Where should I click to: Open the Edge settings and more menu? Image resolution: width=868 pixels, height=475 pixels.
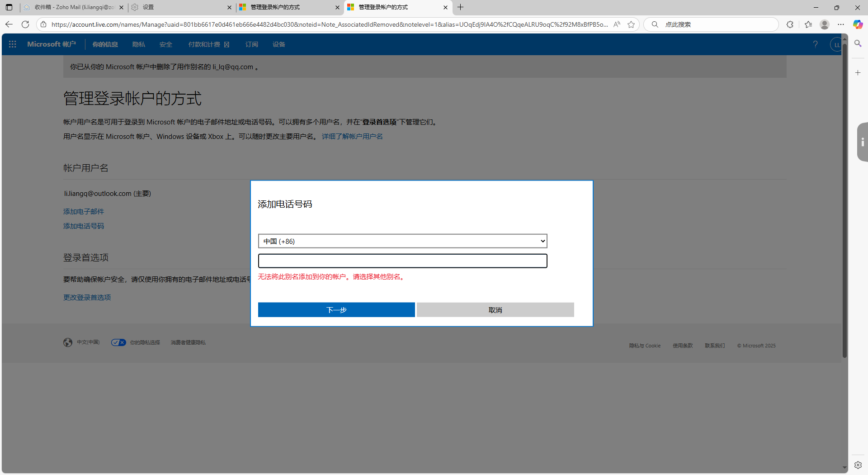pos(841,24)
